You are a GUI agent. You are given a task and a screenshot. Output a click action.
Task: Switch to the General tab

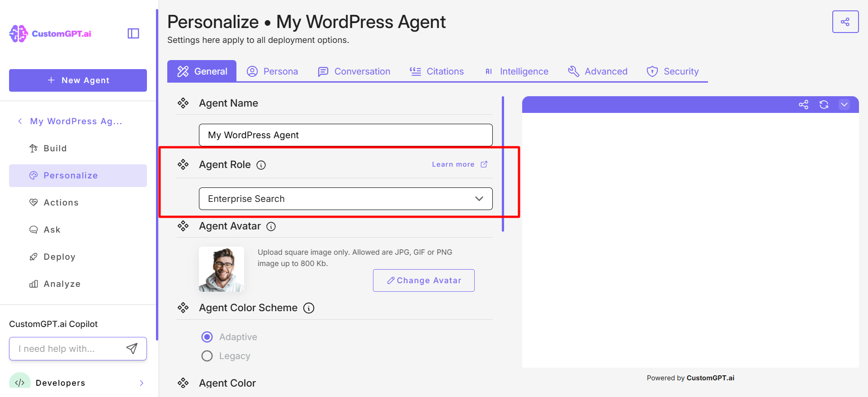click(x=202, y=71)
